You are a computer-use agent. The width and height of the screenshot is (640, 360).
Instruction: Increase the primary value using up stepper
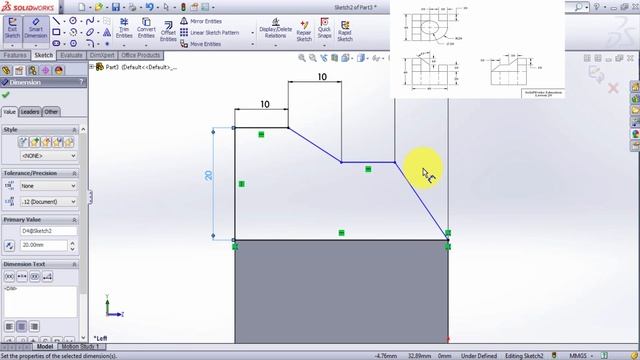[x=73, y=243]
